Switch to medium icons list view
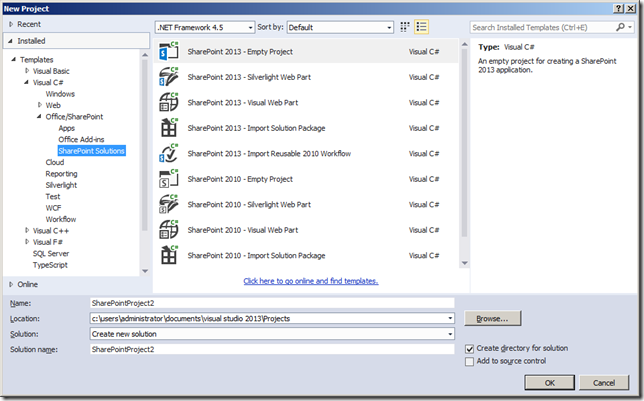 tap(421, 27)
